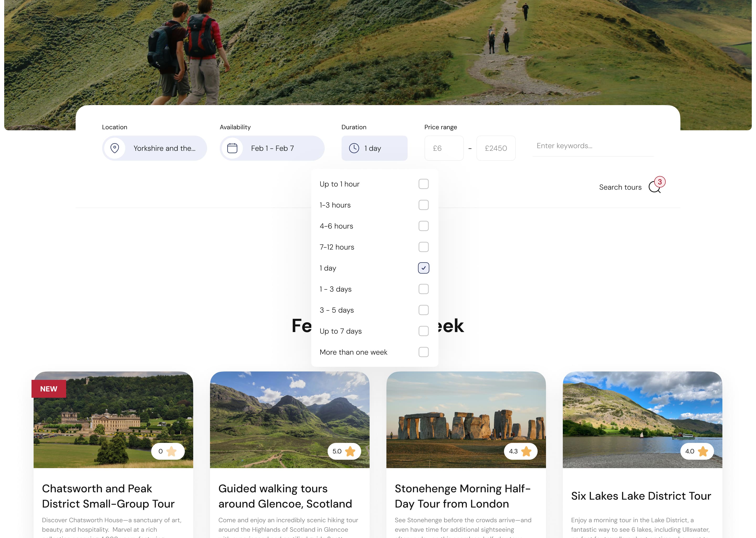Screen dimensions: 756x538
Task: Collapse the Duration dropdown
Action: [374, 148]
